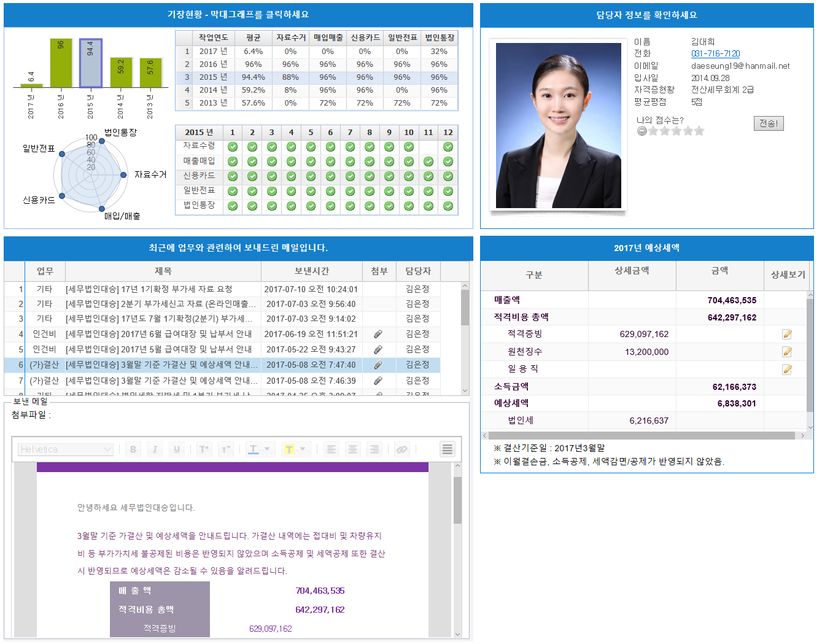Rate five stars by clicking the last star
The image size is (822, 644).
pyautogui.click(x=699, y=131)
